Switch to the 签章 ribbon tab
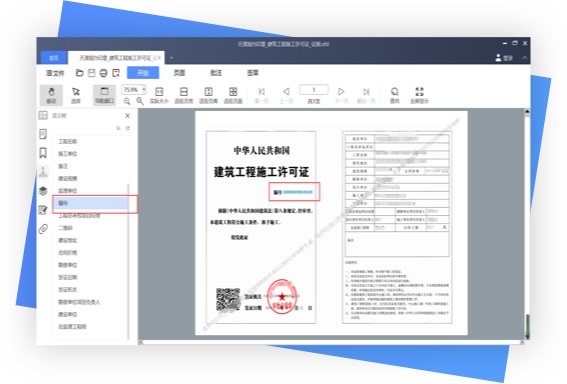This screenshot has height=384, width=567. pos(253,73)
